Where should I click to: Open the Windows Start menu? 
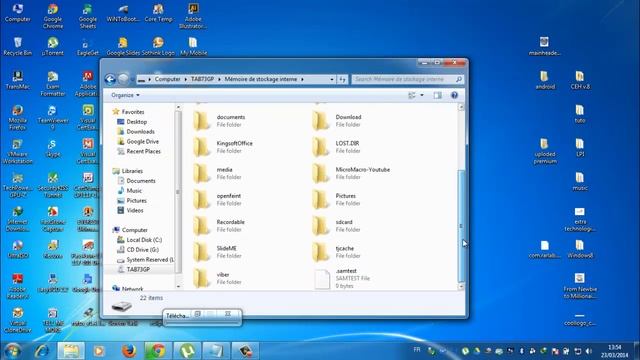pyautogui.click(x=13, y=351)
